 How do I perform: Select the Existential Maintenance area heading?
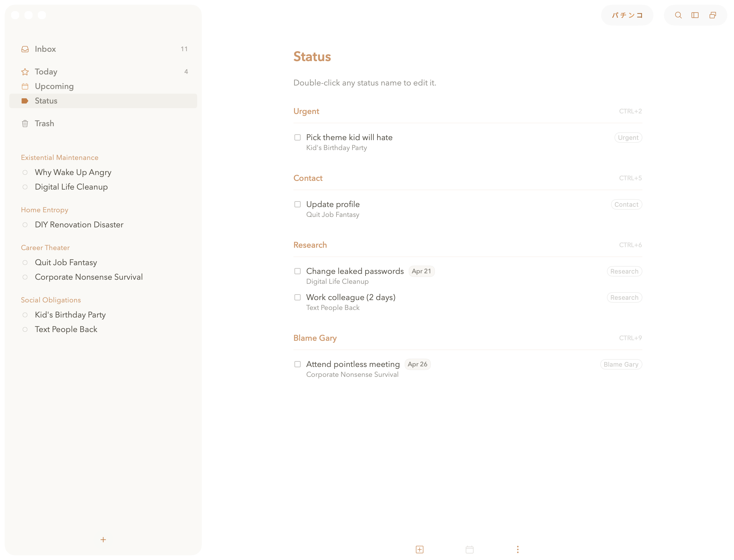(x=60, y=158)
